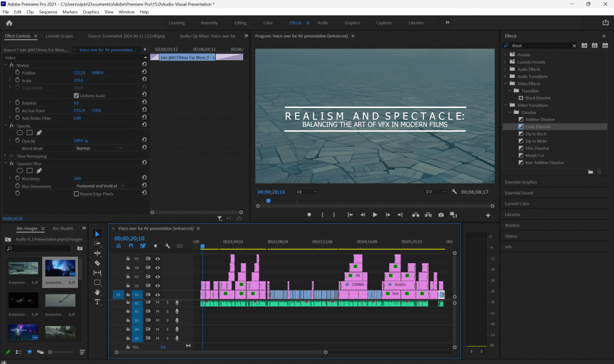This screenshot has width=614, height=364.
Task: Click the Play button in Program monitor
Action: point(375,215)
